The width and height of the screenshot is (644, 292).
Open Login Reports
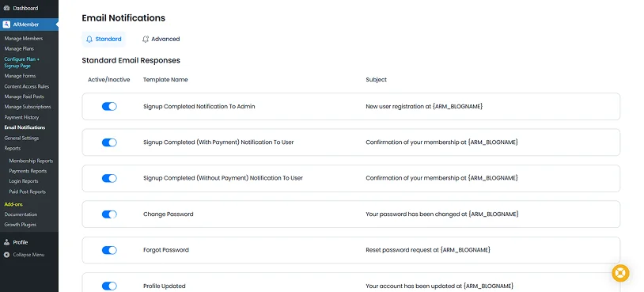pyautogui.click(x=24, y=181)
